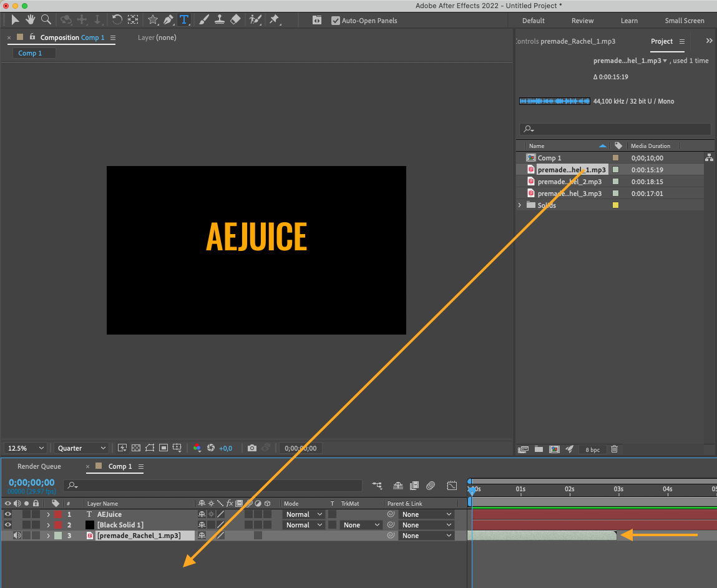Screen dimensions: 717x588
Task: Open the Review workspace
Action: (582, 21)
